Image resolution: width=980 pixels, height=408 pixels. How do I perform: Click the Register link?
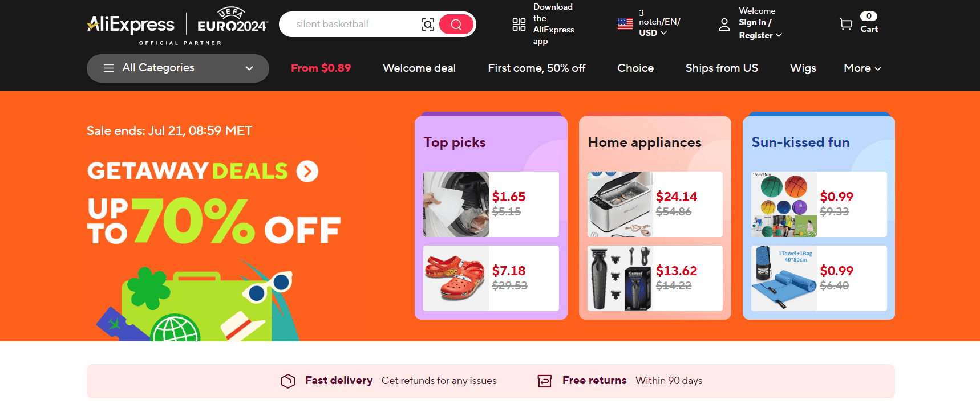coord(756,35)
